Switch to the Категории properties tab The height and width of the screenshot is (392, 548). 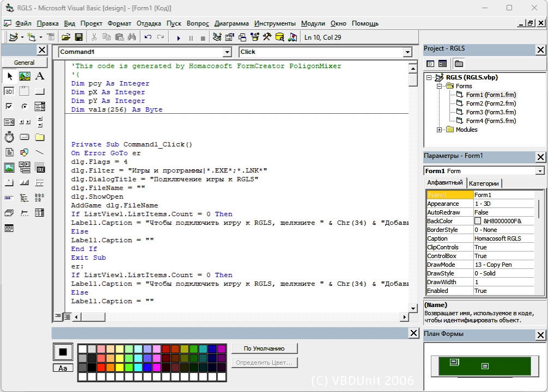[x=484, y=183]
